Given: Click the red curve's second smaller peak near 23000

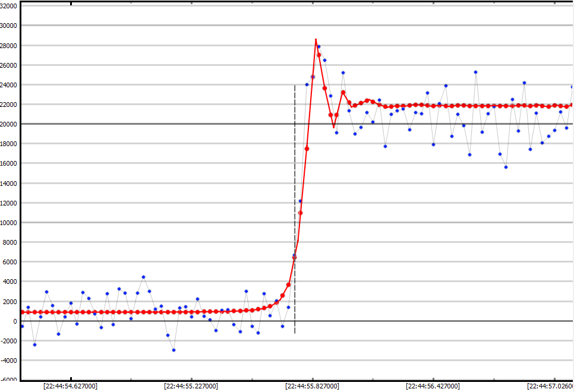Looking at the screenshot, I should 343,92.
